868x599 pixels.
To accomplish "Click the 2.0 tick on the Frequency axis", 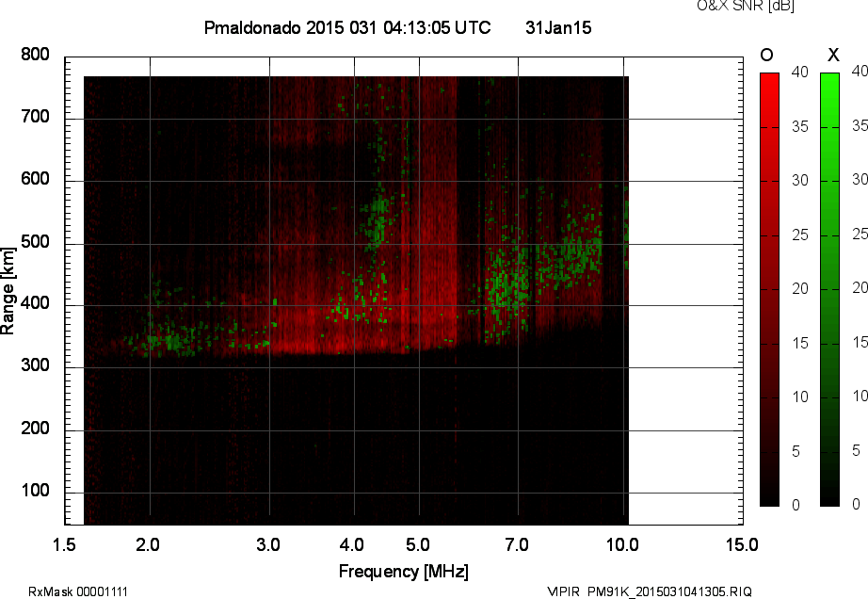I will pyautogui.click(x=147, y=544).
